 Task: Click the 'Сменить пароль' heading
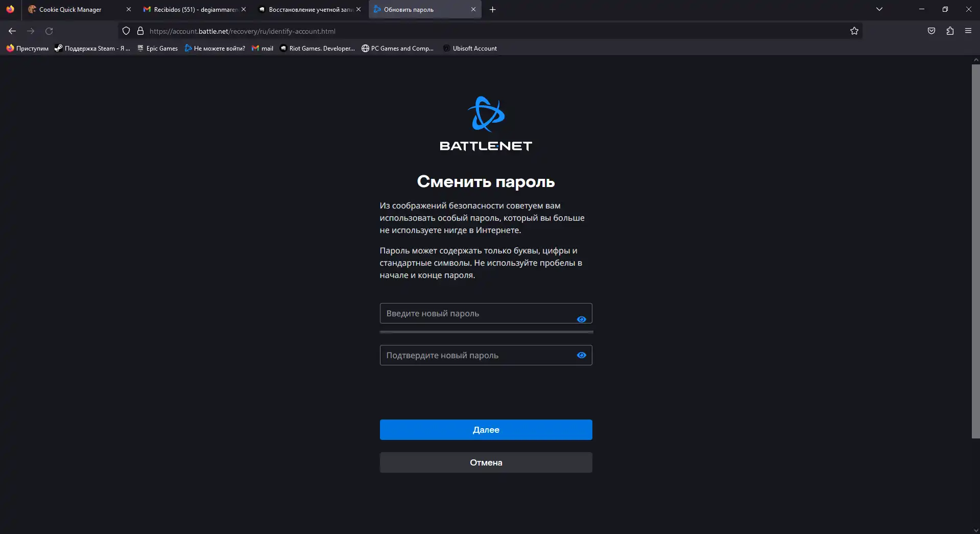[486, 181]
